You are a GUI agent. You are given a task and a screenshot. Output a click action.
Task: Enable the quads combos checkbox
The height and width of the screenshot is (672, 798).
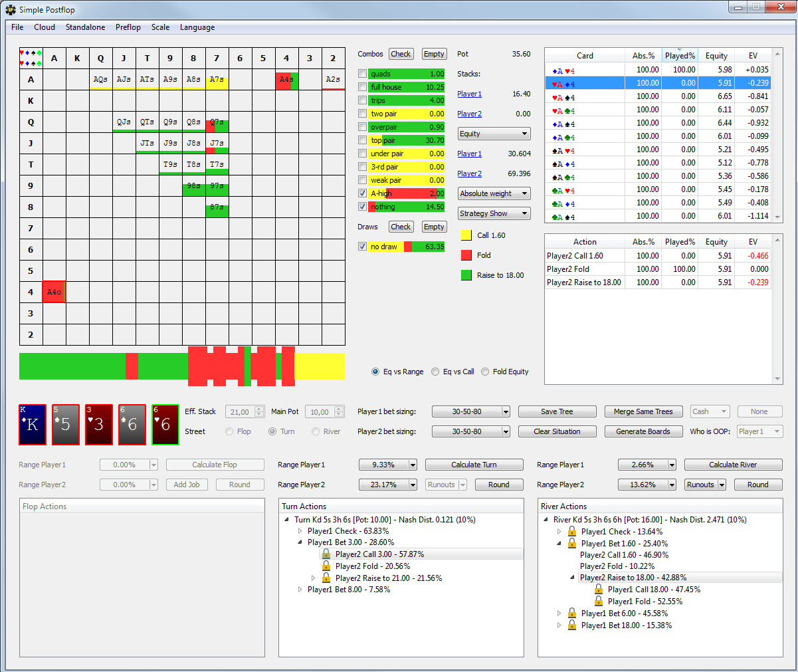pos(362,74)
